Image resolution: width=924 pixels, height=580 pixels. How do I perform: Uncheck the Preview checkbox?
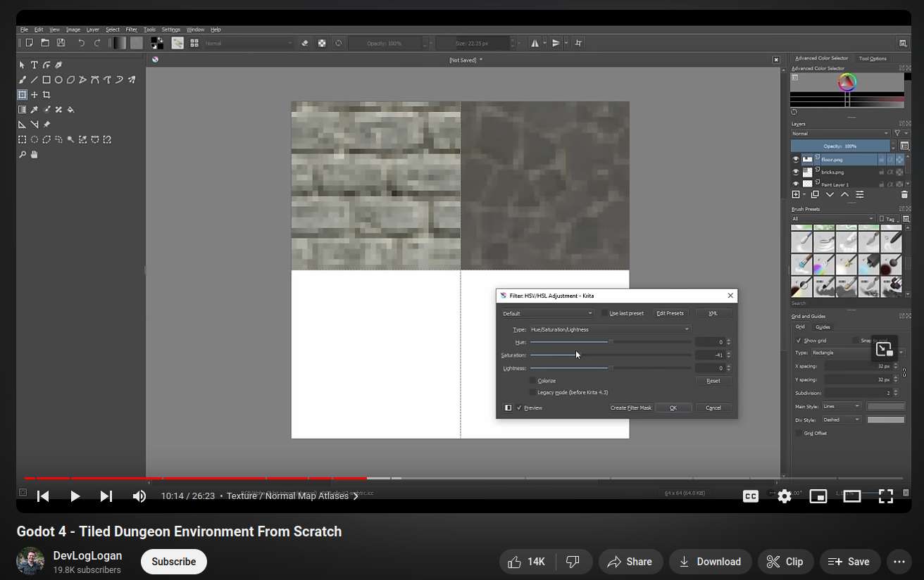point(520,408)
